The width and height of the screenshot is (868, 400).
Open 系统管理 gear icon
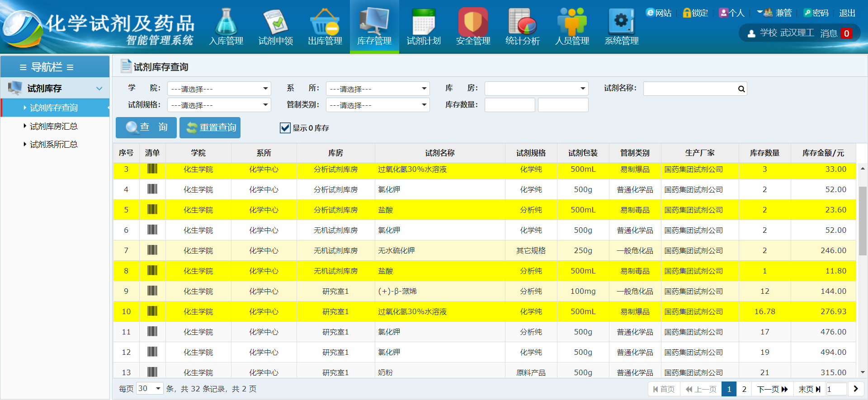pyautogui.click(x=621, y=22)
